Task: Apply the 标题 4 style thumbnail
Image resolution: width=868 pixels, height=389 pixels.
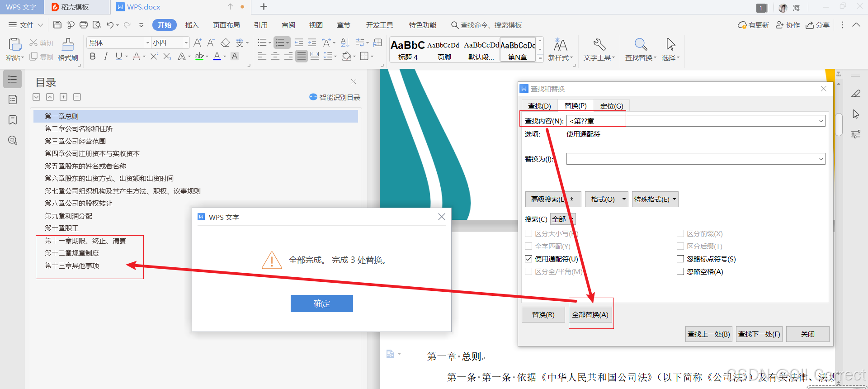Action: 408,49
